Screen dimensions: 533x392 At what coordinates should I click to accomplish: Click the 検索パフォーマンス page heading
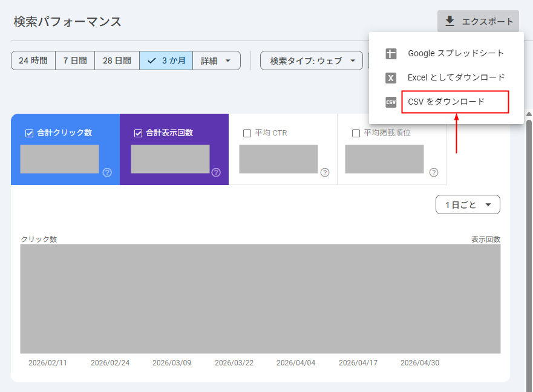pyautogui.click(x=67, y=22)
